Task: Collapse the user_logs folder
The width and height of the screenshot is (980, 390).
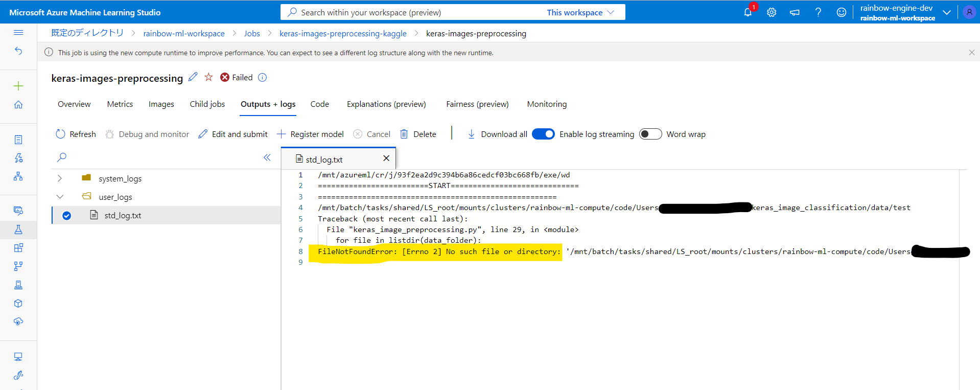Action: coord(60,197)
